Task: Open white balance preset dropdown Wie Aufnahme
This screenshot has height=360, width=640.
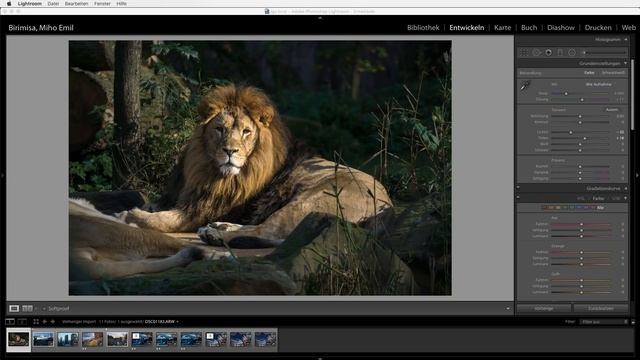Action: tap(600, 84)
